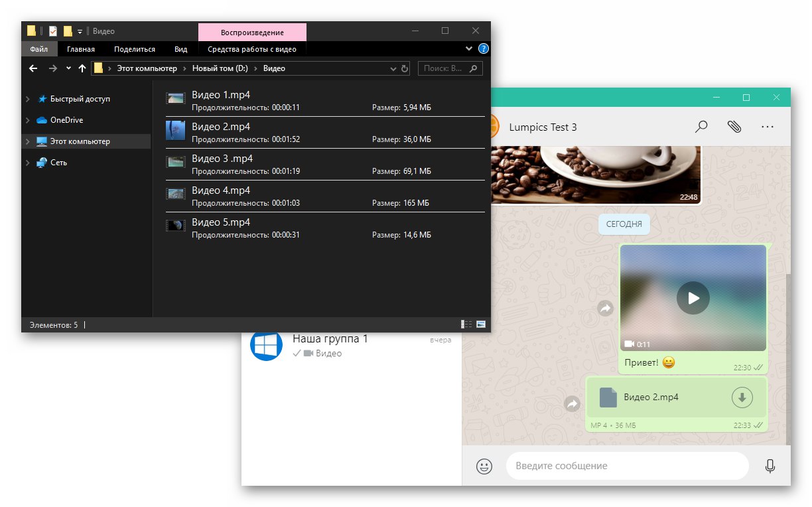This screenshot has width=812, height=507.
Task: Select OneDrive in navigation pane
Action: (66, 120)
